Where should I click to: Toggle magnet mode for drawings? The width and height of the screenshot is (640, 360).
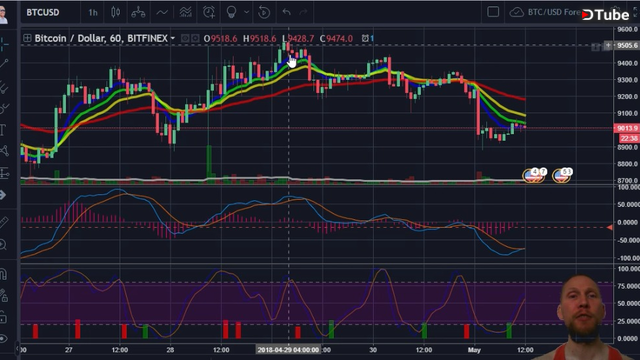3,274
